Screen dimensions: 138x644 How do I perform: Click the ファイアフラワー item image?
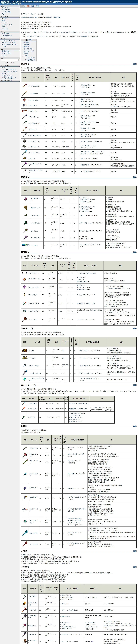tap(25, 303)
